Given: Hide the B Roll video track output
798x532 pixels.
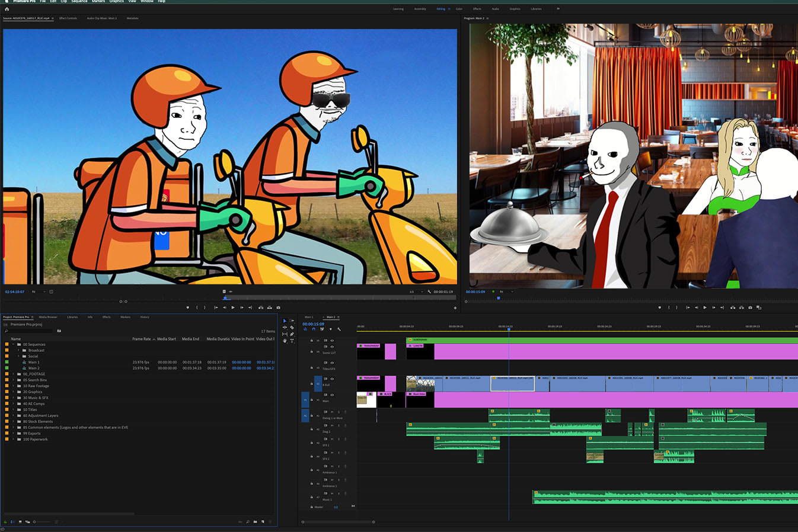Looking at the screenshot, I should (x=332, y=379).
